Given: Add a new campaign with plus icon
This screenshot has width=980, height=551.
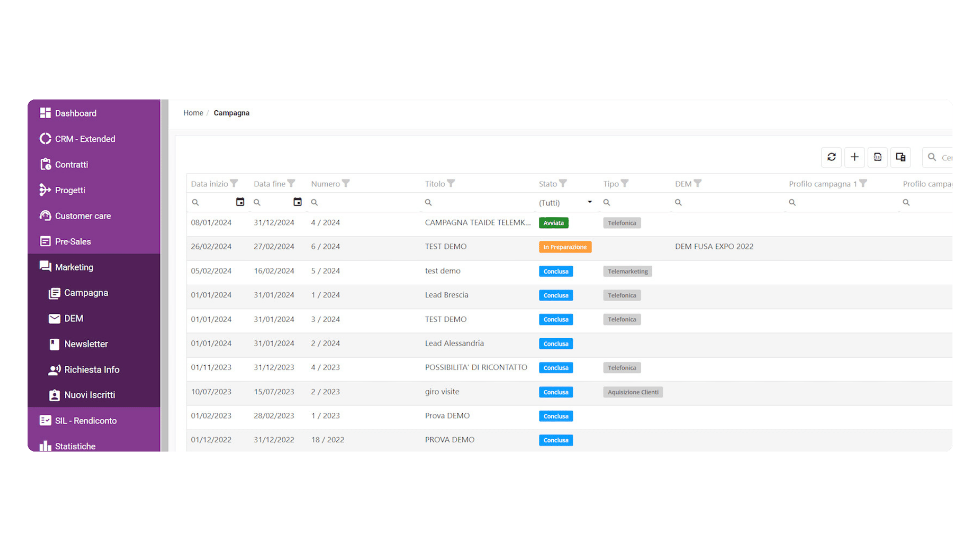Looking at the screenshot, I should [x=854, y=157].
